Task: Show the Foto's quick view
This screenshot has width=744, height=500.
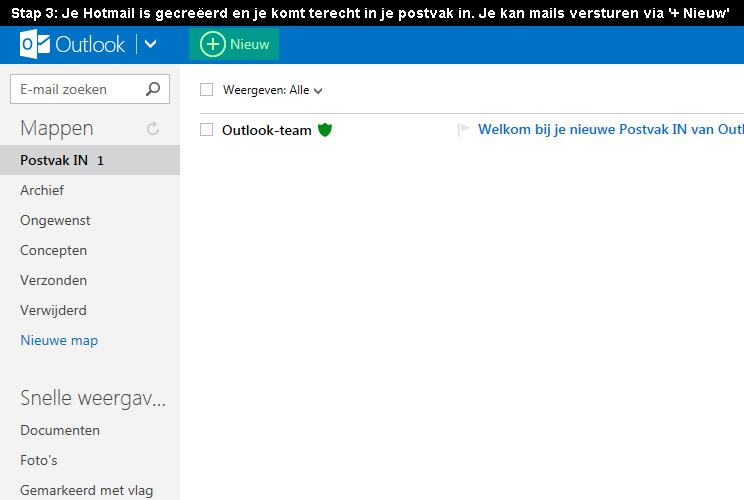Action: click(38, 460)
